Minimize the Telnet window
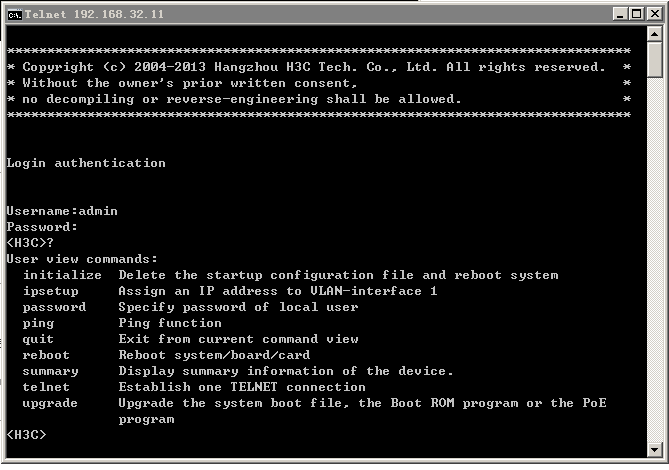 [x=620, y=14]
